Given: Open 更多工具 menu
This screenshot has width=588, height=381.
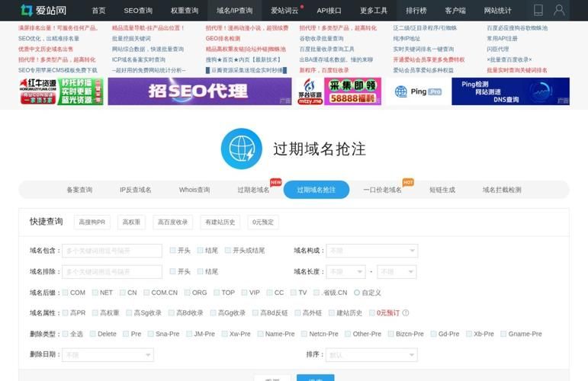Looking at the screenshot, I should pos(374,11).
